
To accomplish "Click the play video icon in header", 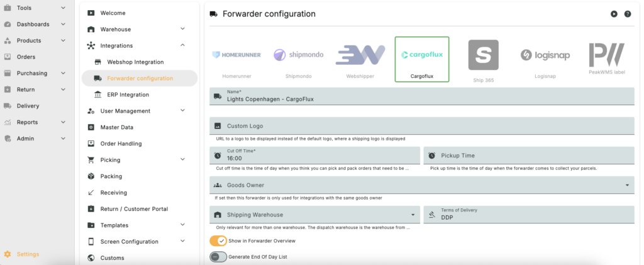I will [614, 14].
